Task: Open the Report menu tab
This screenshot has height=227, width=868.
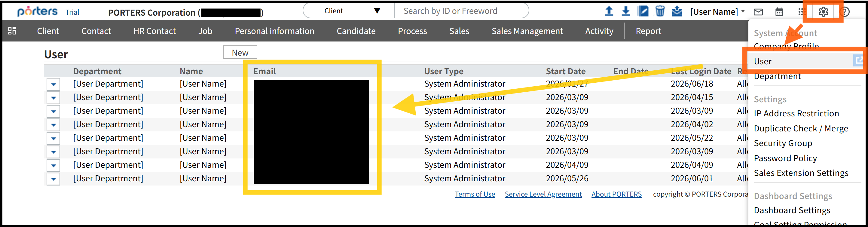Action: pos(648,31)
